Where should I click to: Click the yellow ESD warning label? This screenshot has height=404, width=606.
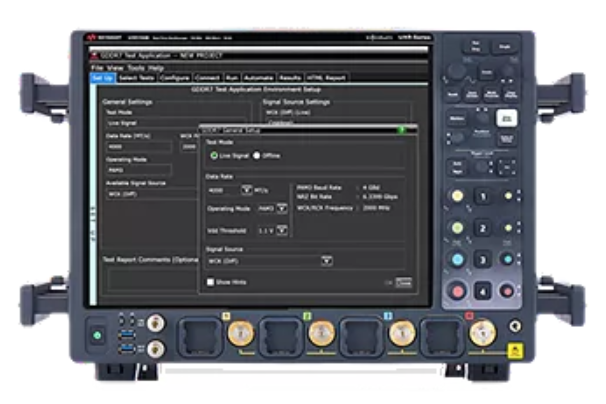pyautogui.click(x=515, y=351)
